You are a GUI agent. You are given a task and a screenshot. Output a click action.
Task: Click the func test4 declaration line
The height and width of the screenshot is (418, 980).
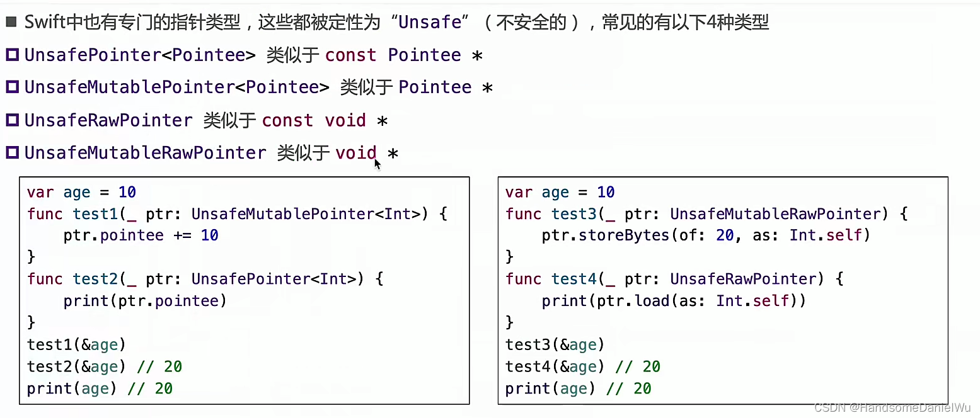(674, 279)
